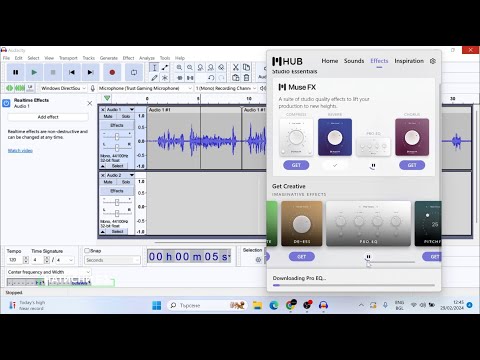Open Effects for the Audio 2 track
This screenshot has height=360, width=480.
click(x=117, y=191)
